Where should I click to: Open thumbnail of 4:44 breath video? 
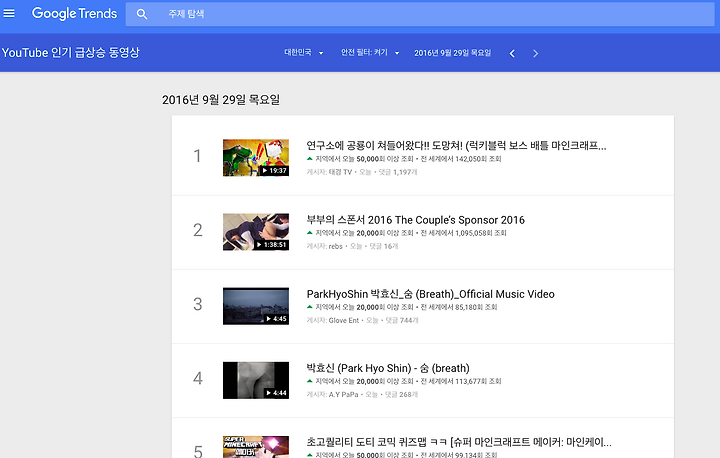click(256, 380)
